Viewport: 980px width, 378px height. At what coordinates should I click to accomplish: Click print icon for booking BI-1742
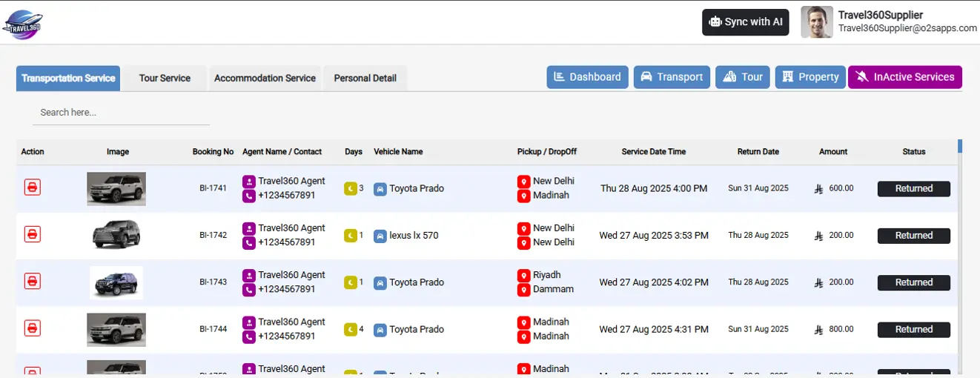click(32, 234)
